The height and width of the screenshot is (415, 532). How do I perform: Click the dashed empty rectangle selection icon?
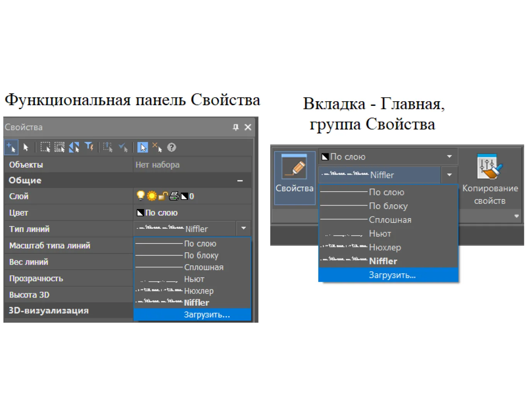45,147
